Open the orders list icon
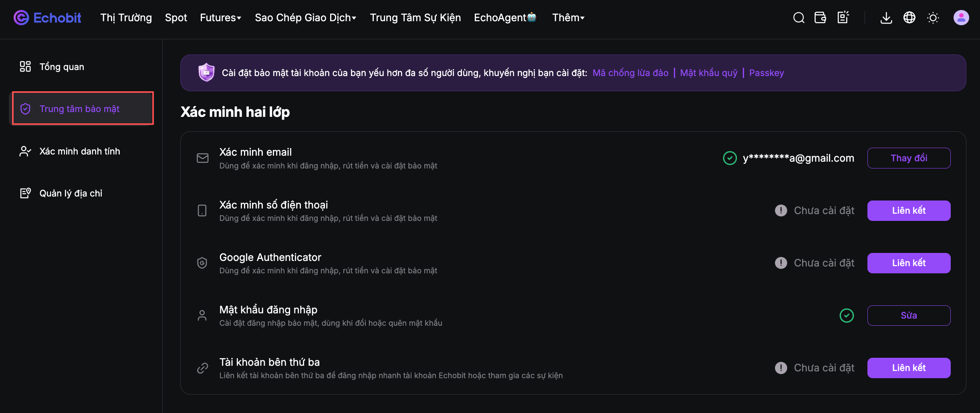 [843, 18]
